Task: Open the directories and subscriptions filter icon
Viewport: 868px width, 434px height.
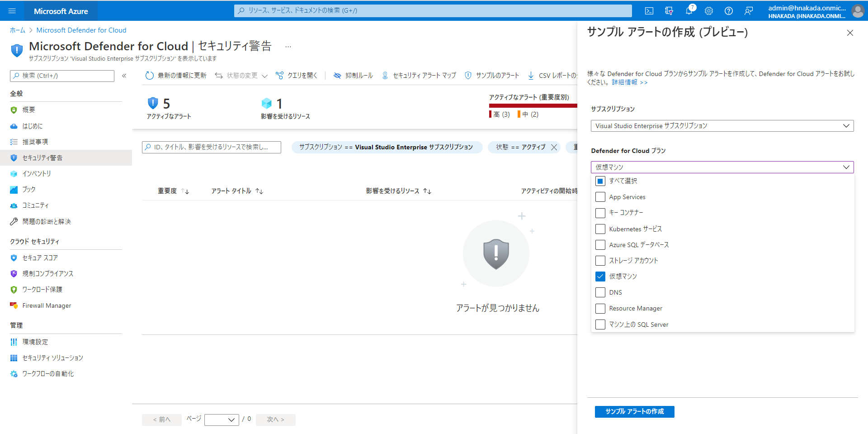Action: point(669,11)
